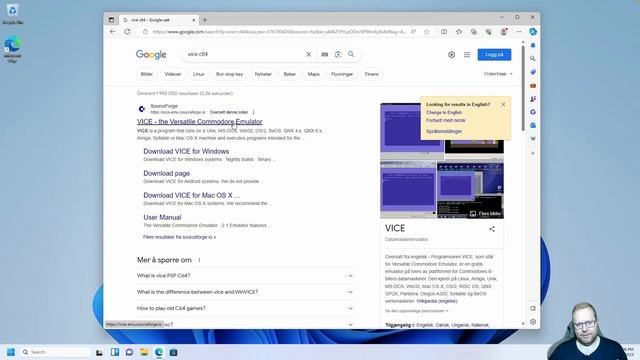Open Split screen icon in toolbar

444,32
